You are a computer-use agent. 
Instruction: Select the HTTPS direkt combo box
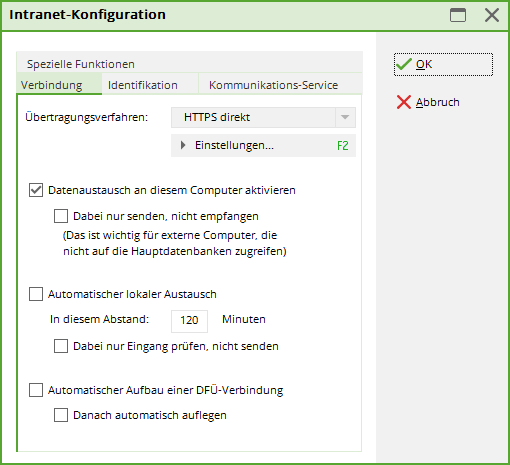point(263,117)
